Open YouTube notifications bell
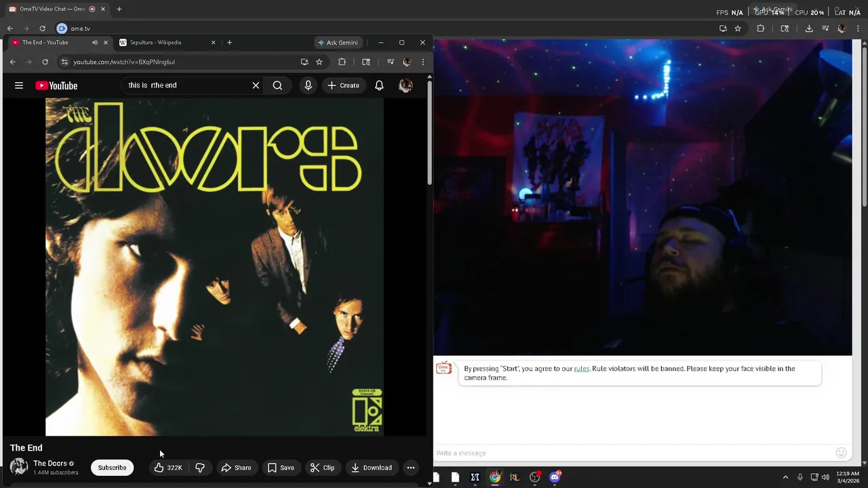The width and height of the screenshot is (868, 488). [379, 85]
